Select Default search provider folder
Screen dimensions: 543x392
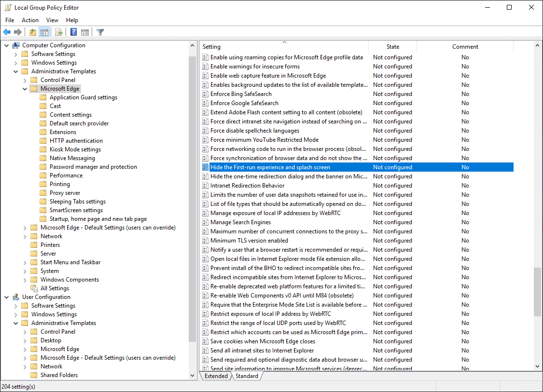pyautogui.click(x=79, y=123)
